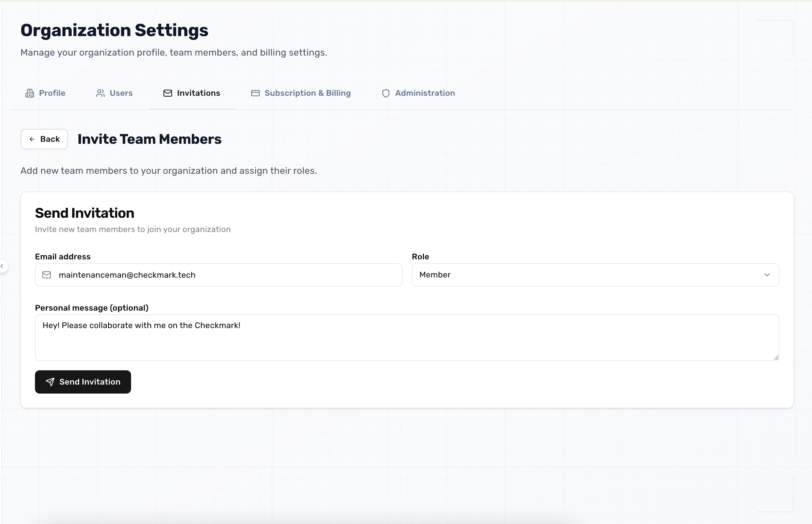Click the envelope icon on Invitations tab
Image resolution: width=812 pixels, height=524 pixels.
coord(168,93)
